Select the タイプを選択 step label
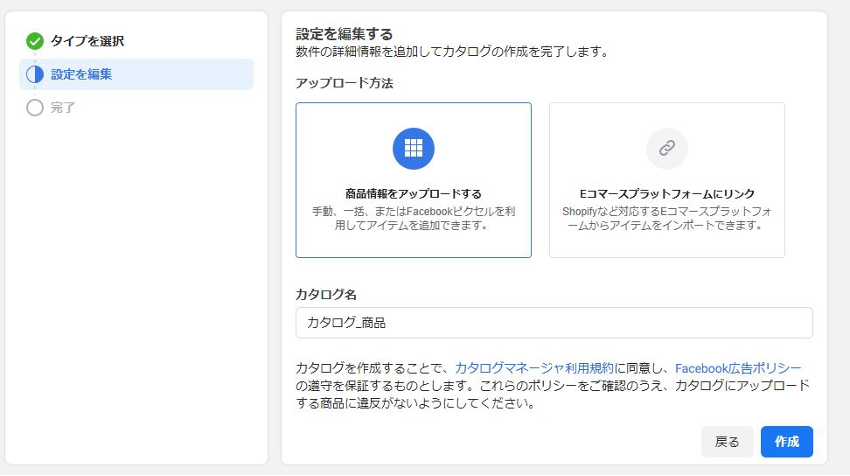Image resolution: width=850 pixels, height=476 pixels. click(88, 41)
